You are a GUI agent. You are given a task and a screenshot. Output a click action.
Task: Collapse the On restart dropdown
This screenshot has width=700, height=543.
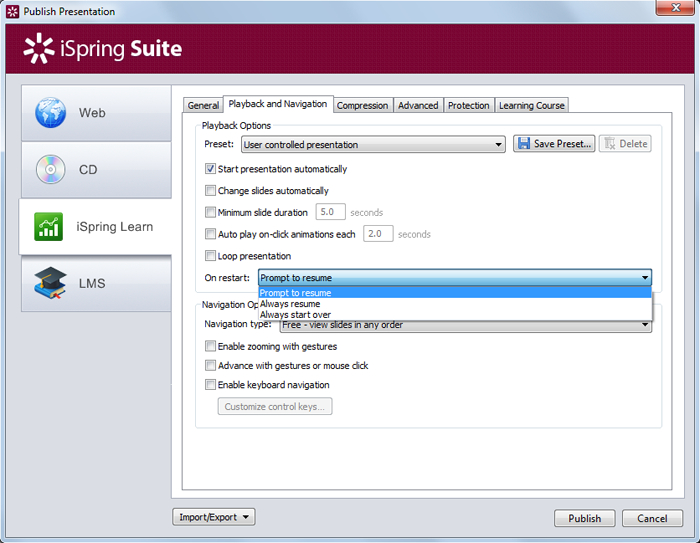tap(454, 277)
